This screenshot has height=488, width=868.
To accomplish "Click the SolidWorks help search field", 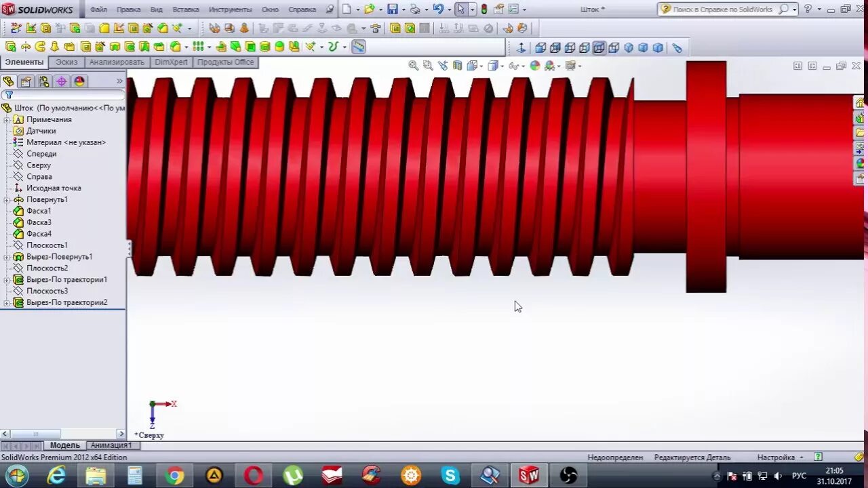I will (724, 9).
